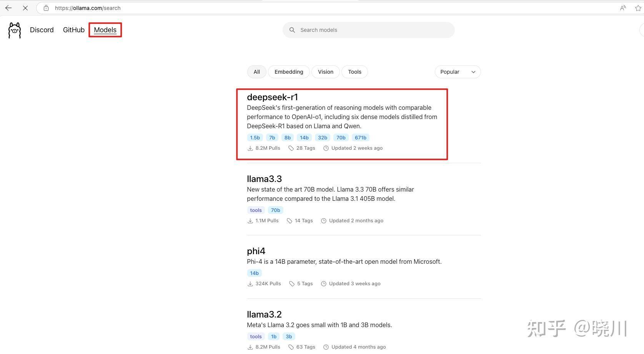Click the Search models input field

369,30
